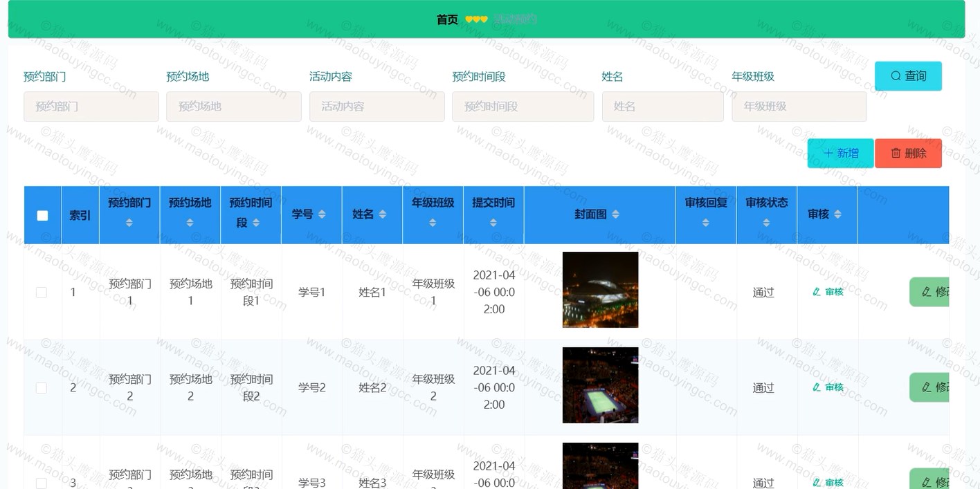Open the stadium cover thumbnail in row 1
980x489 pixels.
(600, 290)
